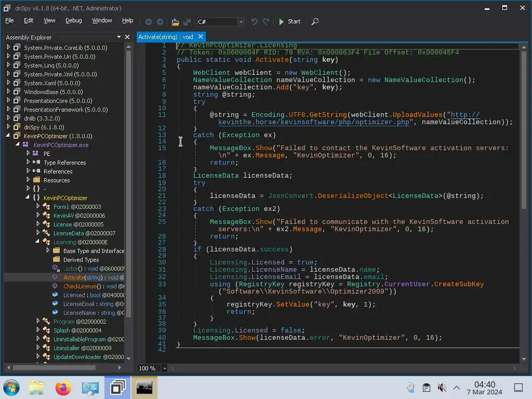The image size is (532, 399).
Task: Click the Redo toolbar icon
Action: [x=266, y=22]
